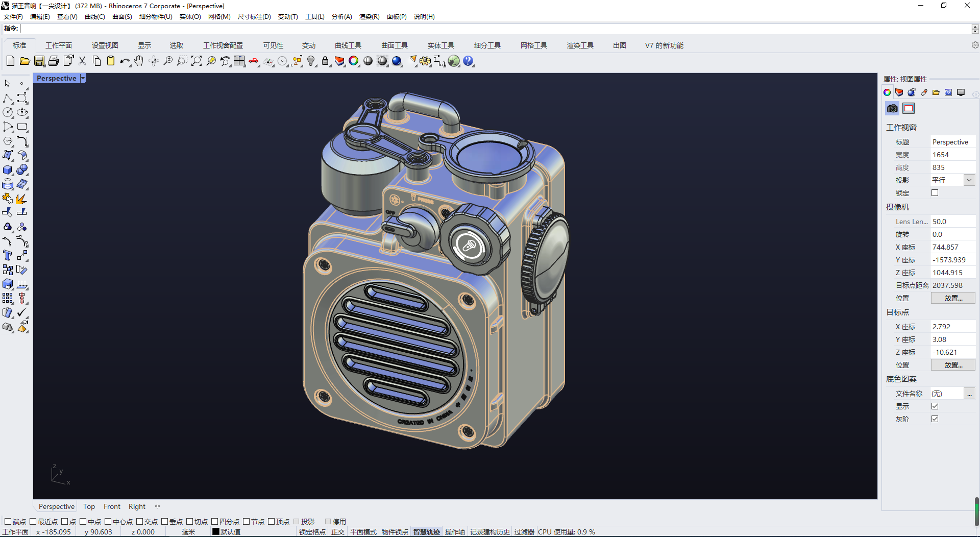The image size is (980, 537).
Task: Open the 渲染(R) menu
Action: coord(370,16)
